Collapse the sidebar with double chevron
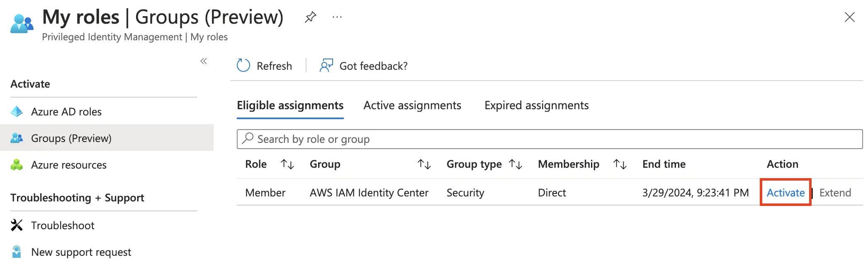868x267 pixels. click(204, 61)
